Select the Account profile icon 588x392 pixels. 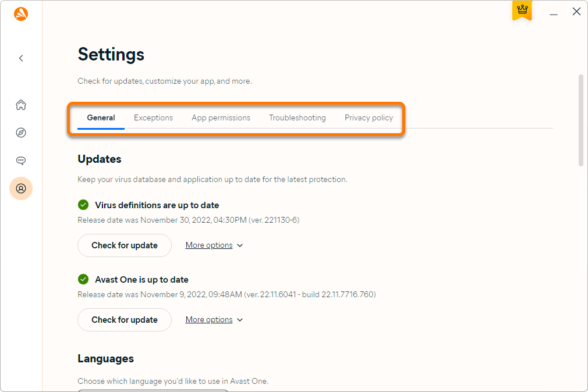[x=21, y=188]
